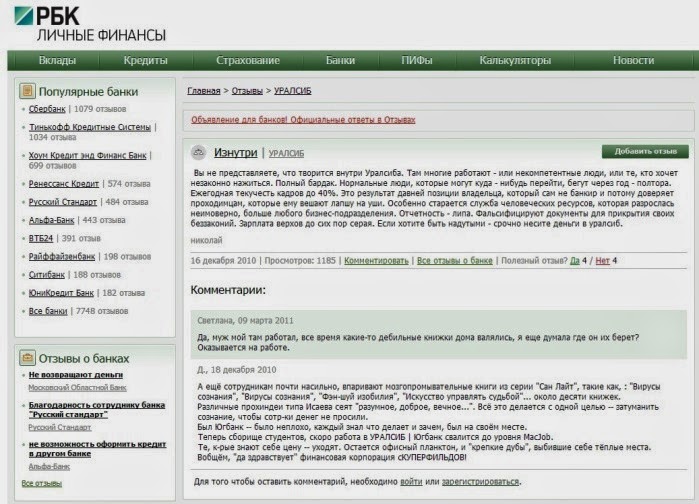Open Все банки link

48,311
